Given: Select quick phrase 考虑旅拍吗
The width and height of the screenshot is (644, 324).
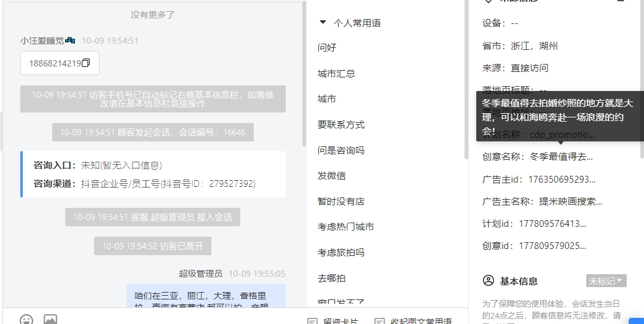Looking at the screenshot, I should pyautogui.click(x=341, y=253).
